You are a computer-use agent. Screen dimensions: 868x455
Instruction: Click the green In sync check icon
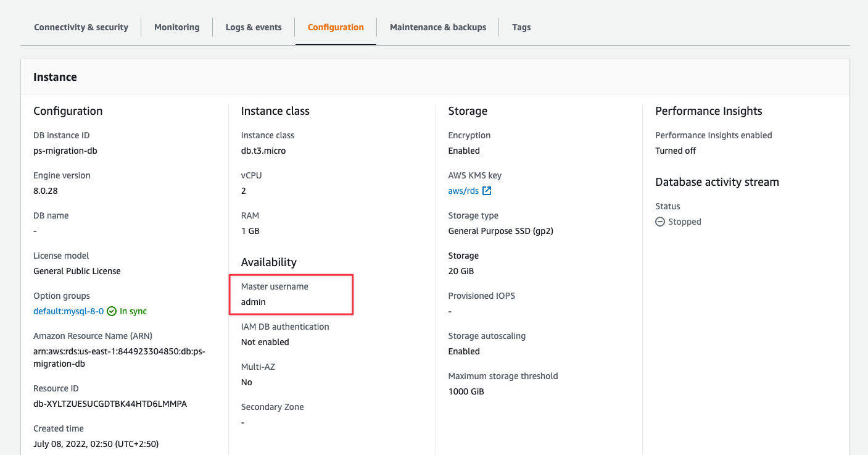click(112, 311)
